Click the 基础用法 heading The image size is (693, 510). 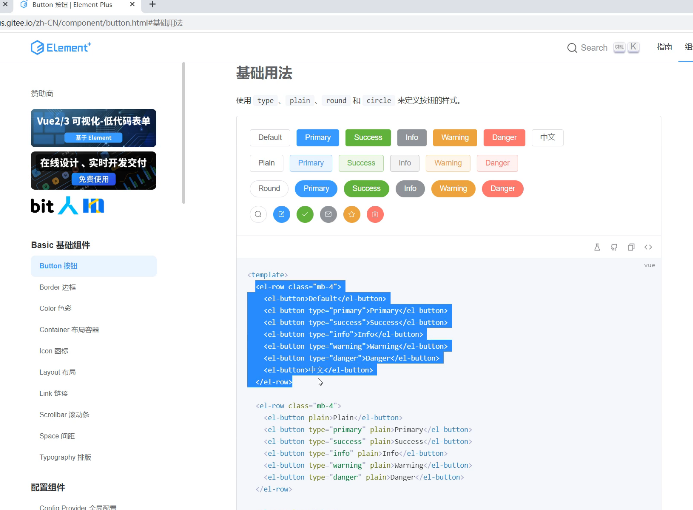[x=264, y=73]
